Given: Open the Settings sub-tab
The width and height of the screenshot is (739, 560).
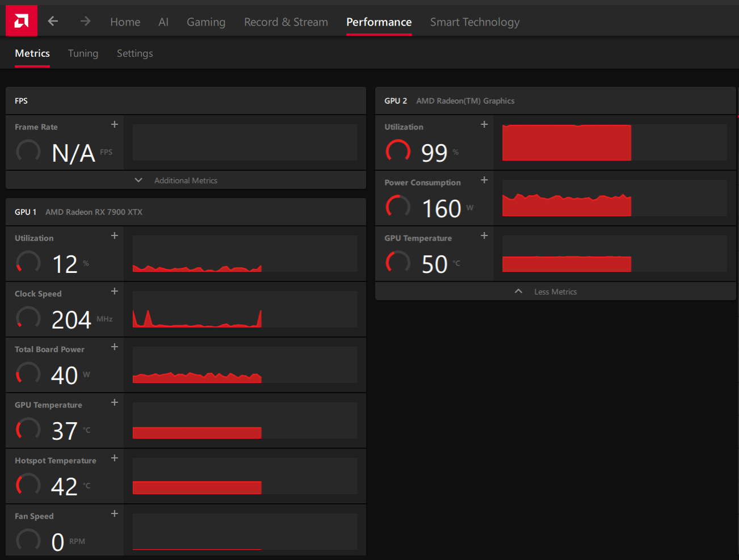Looking at the screenshot, I should pyautogui.click(x=135, y=53).
